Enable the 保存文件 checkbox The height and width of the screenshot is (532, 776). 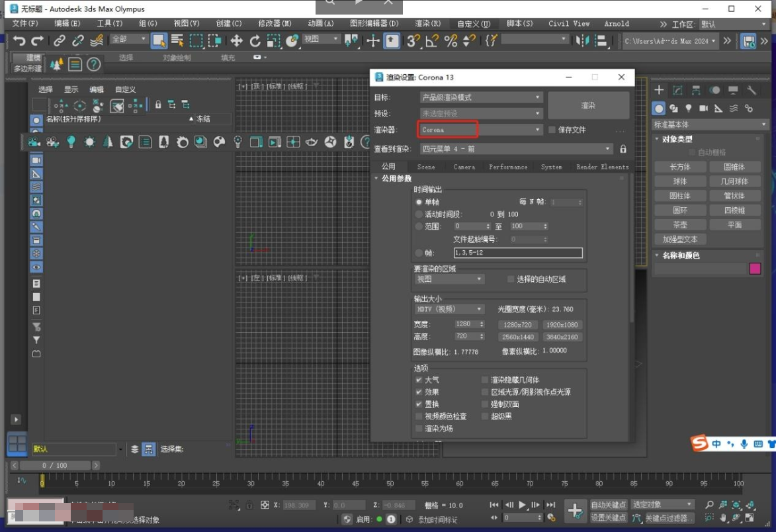click(552, 130)
